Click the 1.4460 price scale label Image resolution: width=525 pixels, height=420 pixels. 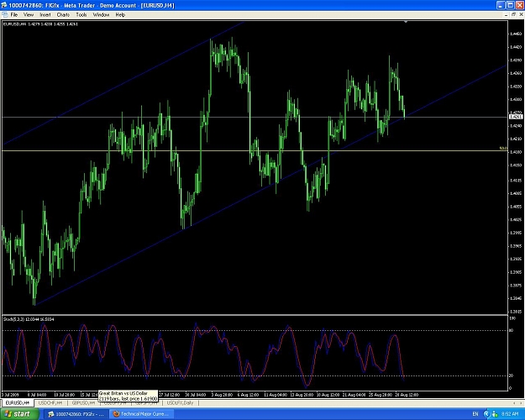[x=516, y=34]
